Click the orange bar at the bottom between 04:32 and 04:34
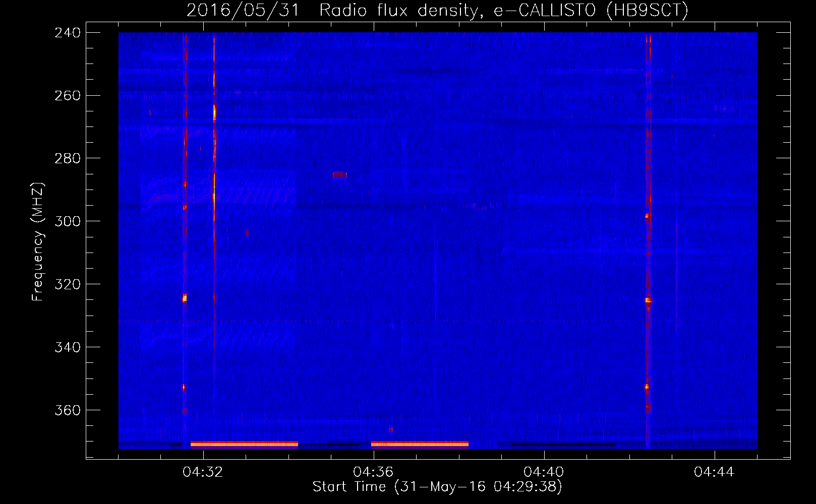The width and height of the screenshot is (816, 504). [244, 444]
